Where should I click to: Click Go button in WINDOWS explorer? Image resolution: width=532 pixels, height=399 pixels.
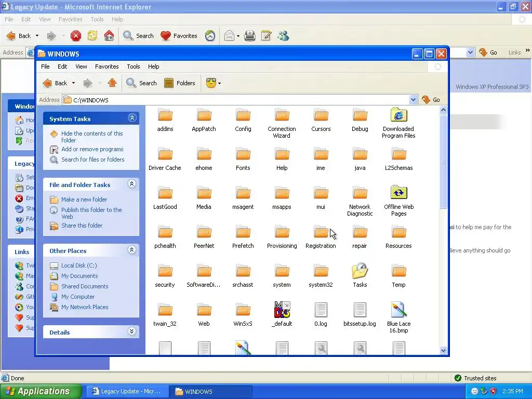click(x=431, y=100)
